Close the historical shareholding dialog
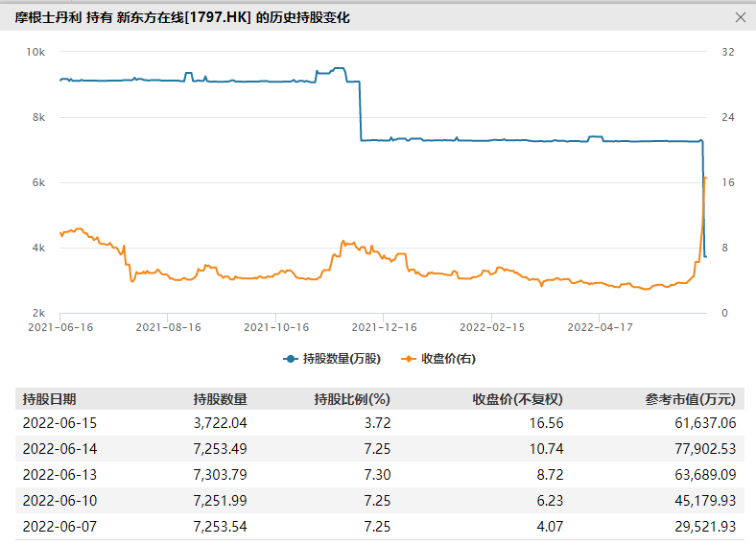The width and height of the screenshot is (756, 545). click(740, 17)
